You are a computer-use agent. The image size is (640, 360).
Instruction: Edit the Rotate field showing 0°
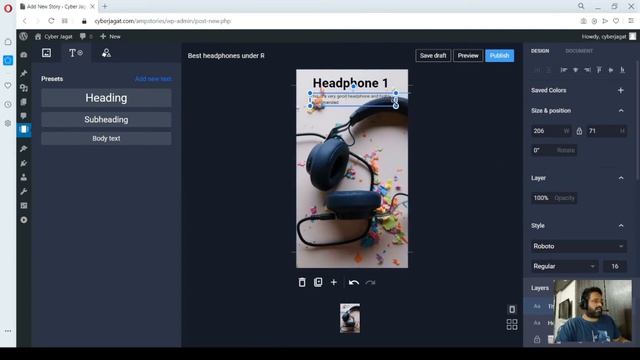[553, 150]
